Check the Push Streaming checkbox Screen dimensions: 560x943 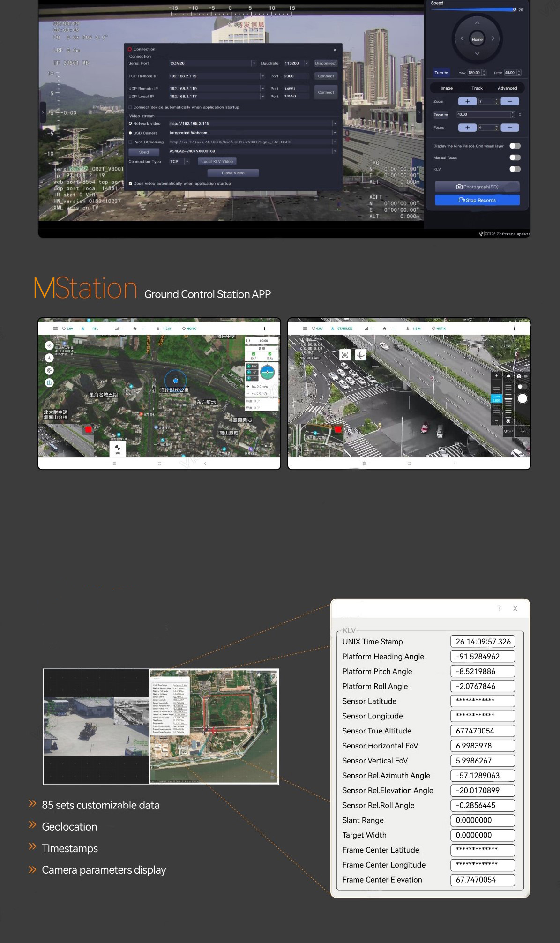[x=130, y=142]
